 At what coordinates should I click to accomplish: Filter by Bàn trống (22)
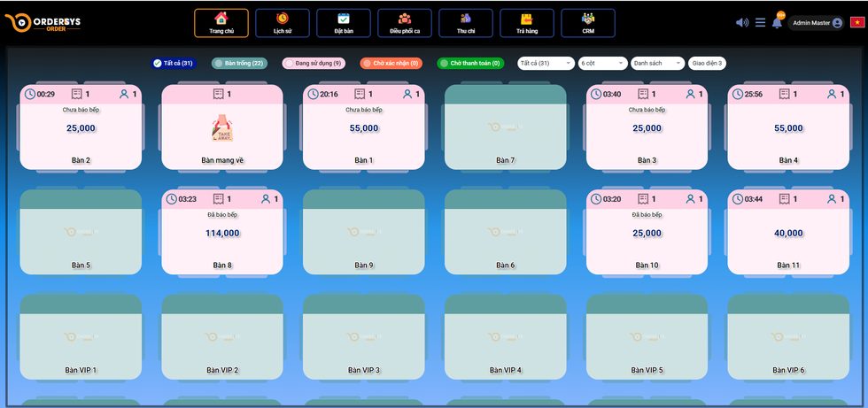239,63
